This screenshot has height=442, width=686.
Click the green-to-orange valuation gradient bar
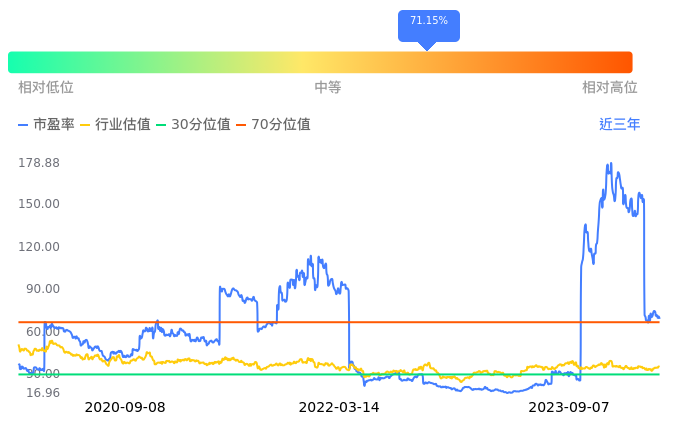point(320,62)
